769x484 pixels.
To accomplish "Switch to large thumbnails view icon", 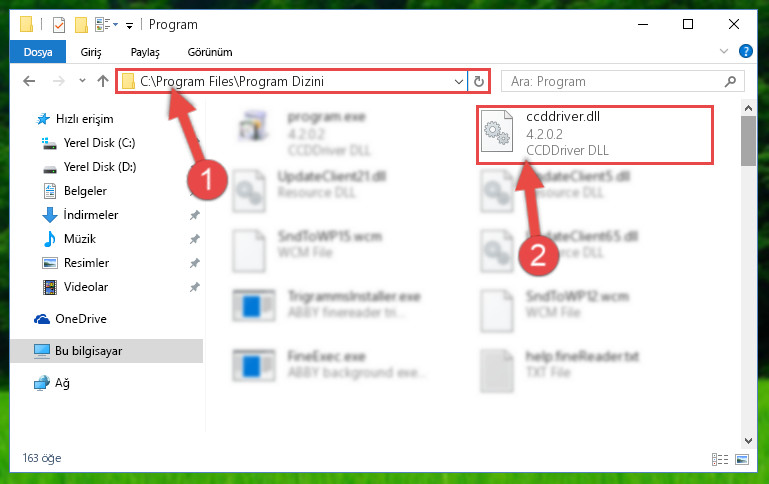I will coord(742,459).
